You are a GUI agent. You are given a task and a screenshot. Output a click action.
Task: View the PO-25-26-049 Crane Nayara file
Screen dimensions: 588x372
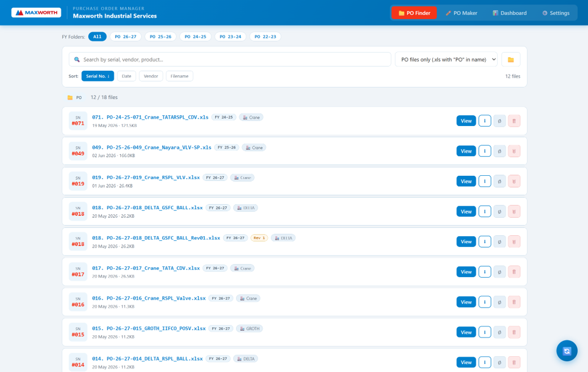coord(466,151)
